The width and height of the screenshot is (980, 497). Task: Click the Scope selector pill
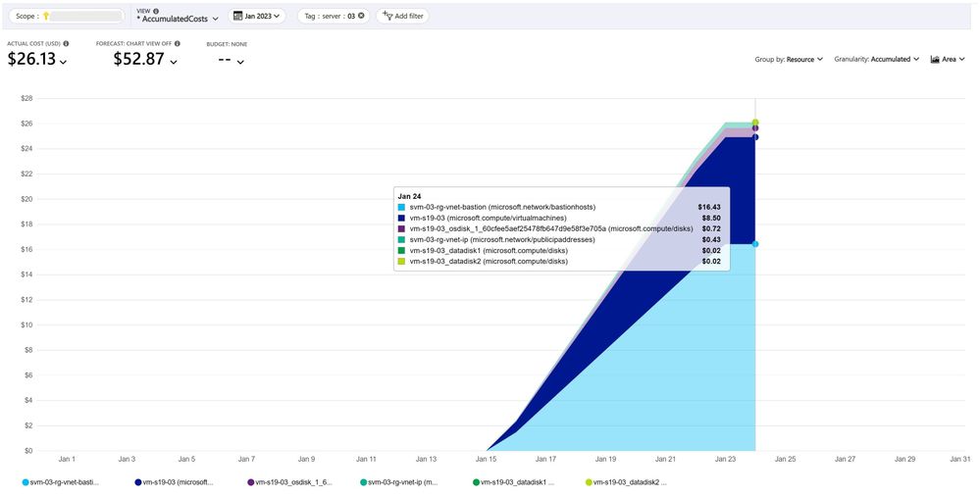(x=66, y=17)
